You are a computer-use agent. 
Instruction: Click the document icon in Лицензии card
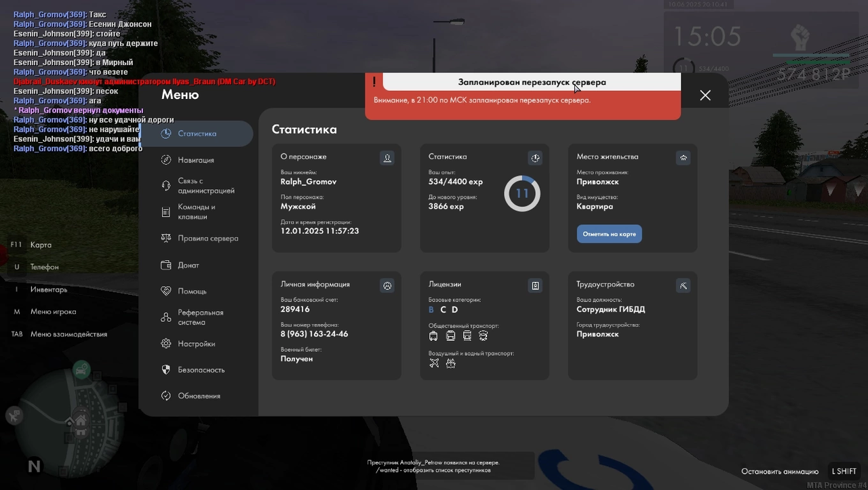click(x=535, y=286)
